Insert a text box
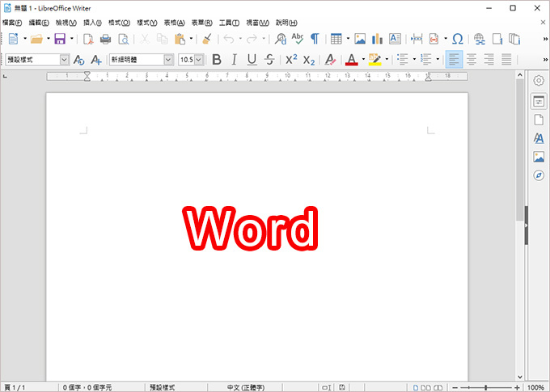Viewport: 550px width, 392px height. [395, 39]
